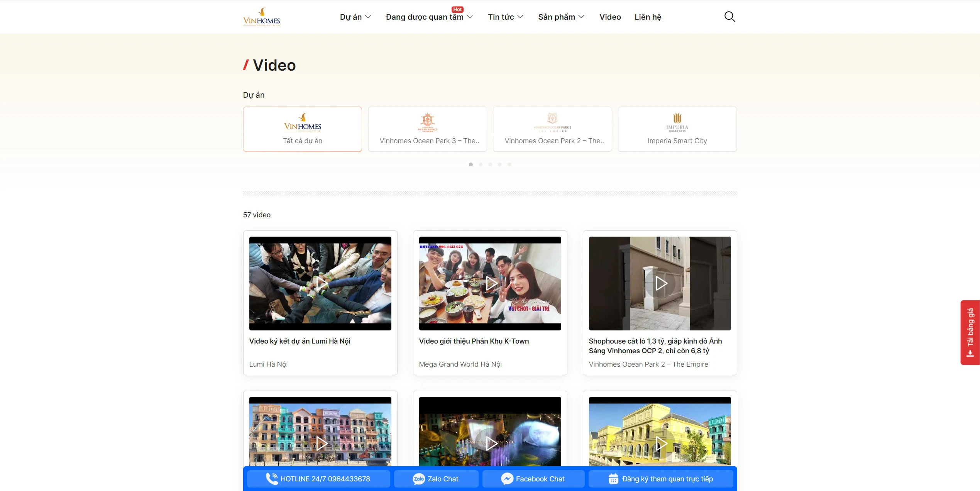Select the Vinhomes Ocean Park 2 filter card
Image resolution: width=980 pixels, height=491 pixels.
[552, 129]
